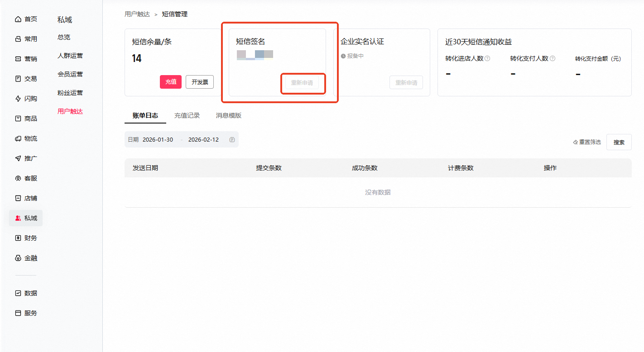The width and height of the screenshot is (644, 352).
Task: Click the 财务 finance icon
Action: 18,238
